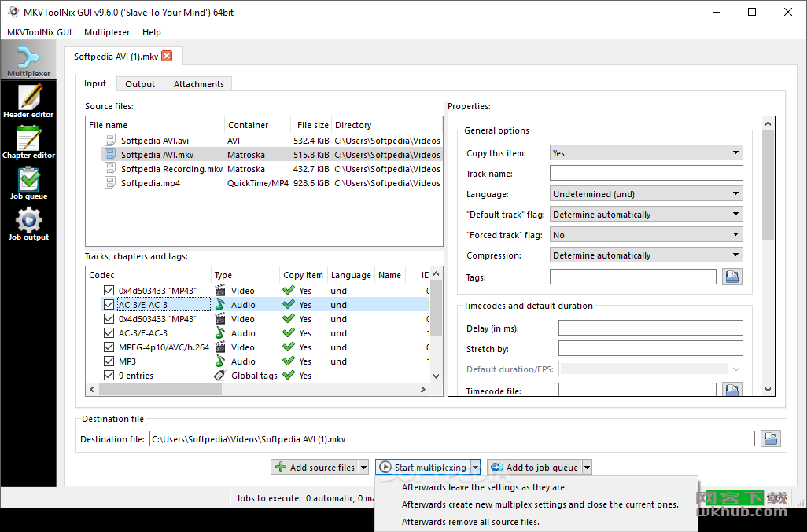807x532 pixels.
Task: Click file icon of Softpedia AVI.avi
Action: [x=110, y=141]
